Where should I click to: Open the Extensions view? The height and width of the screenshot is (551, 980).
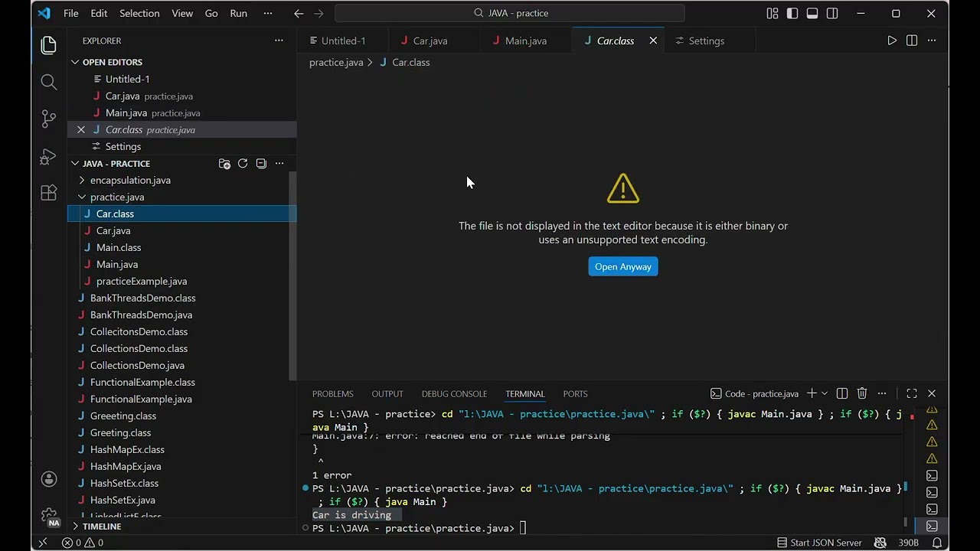click(x=48, y=193)
